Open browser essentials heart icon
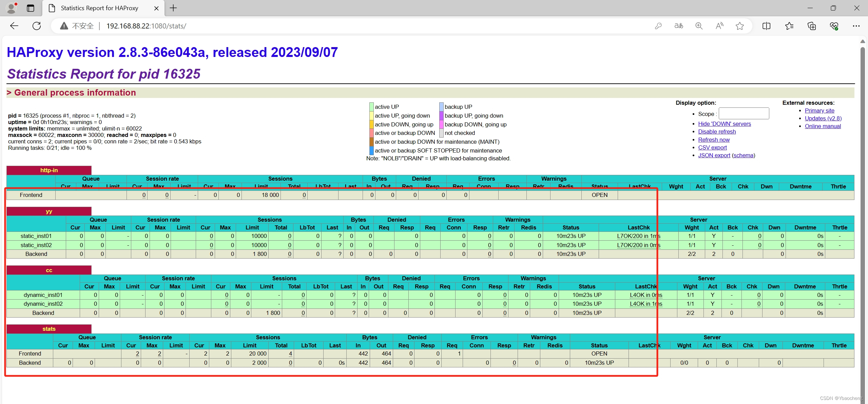The image size is (868, 404). tap(834, 26)
